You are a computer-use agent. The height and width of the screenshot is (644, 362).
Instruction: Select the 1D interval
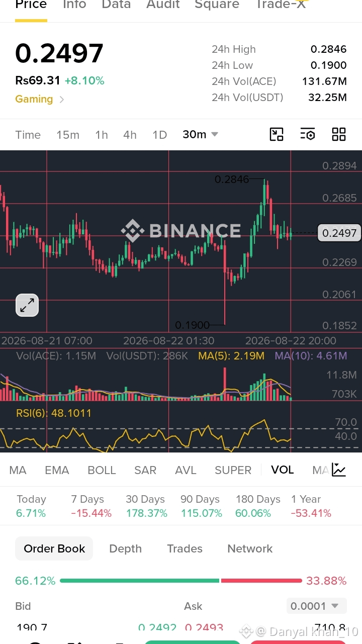coord(159,135)
